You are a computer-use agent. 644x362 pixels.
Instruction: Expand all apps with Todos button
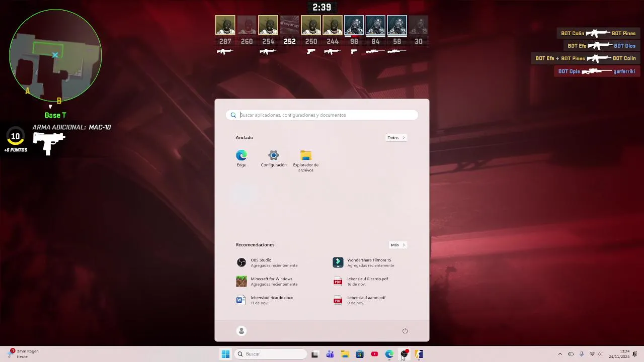(396, 138)
